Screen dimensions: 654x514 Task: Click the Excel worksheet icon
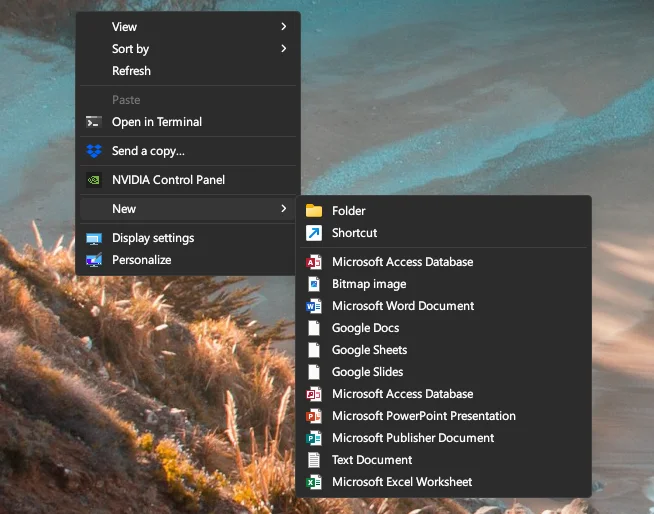(x=314, y=482)
